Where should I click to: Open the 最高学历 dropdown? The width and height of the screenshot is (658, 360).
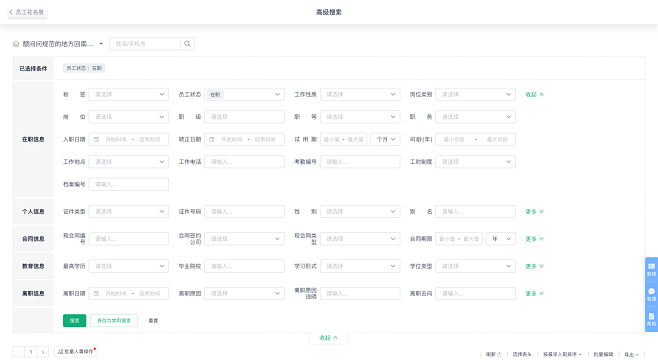point(128,266)
